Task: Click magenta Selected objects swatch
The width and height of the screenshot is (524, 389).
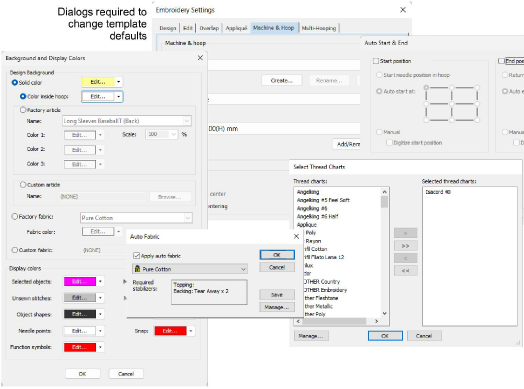Action: tap(80, 281)
